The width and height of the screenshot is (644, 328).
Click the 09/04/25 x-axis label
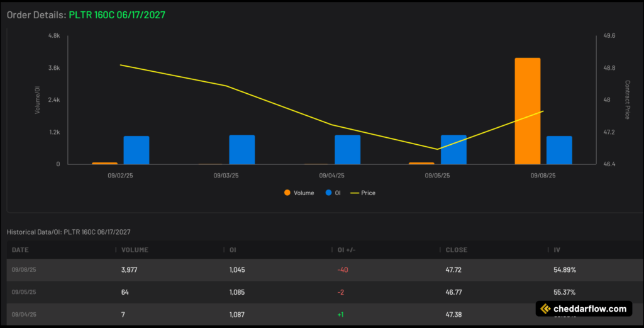tap(331, 176)
